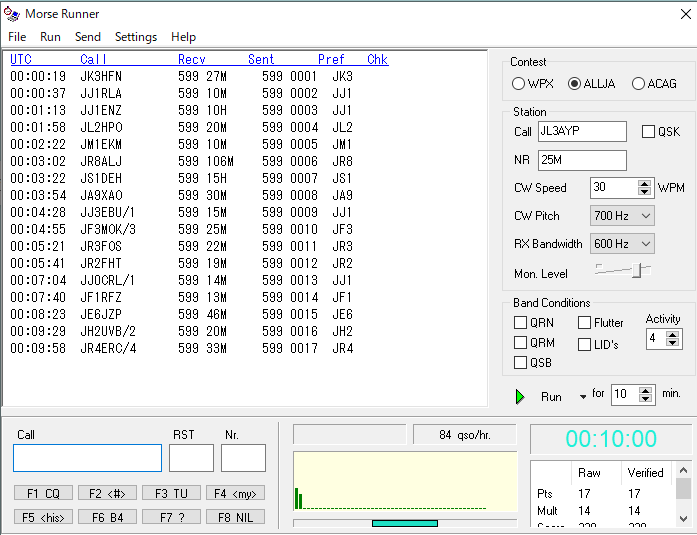Click the Recv column header
Viewport: 697px width, 535px height.
click(x=192, y=59)
